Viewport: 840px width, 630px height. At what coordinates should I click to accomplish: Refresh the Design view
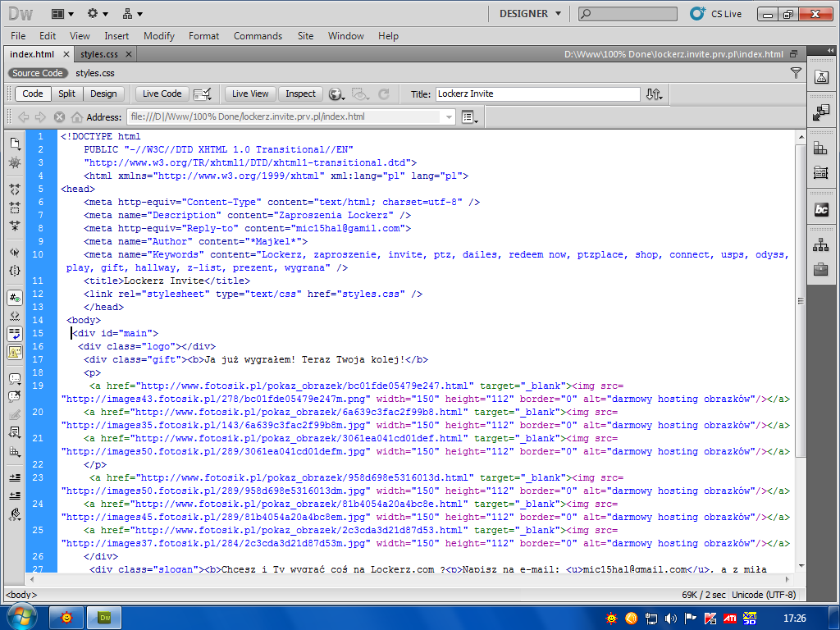point(384,94)
